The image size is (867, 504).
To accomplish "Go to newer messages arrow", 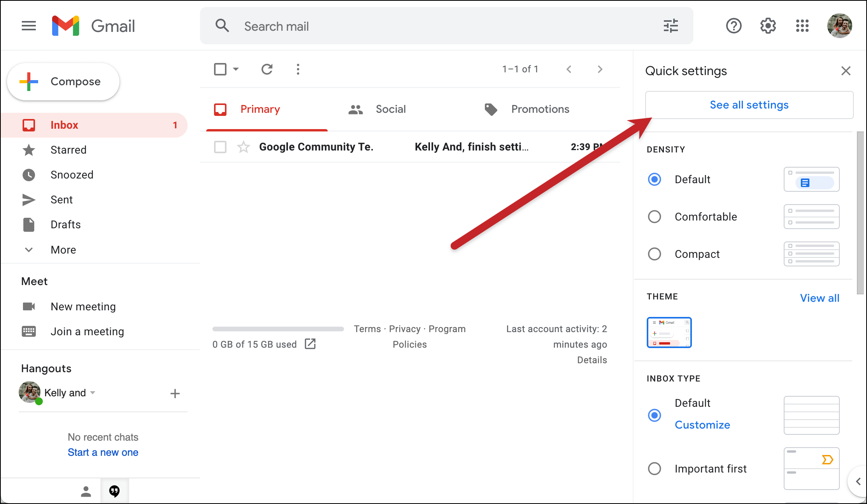I will point(569,69).
